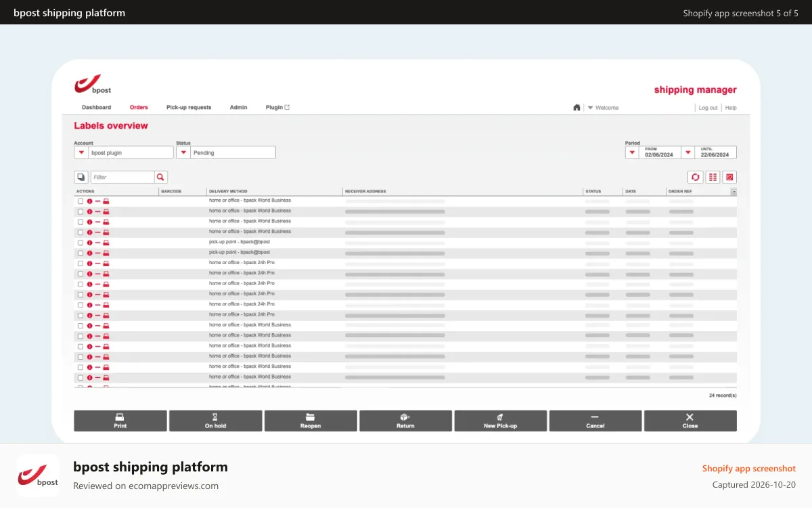The width and height of the screenshot is (812, 508).
Task: Open the Admin menu
Action: click(238, 108)
